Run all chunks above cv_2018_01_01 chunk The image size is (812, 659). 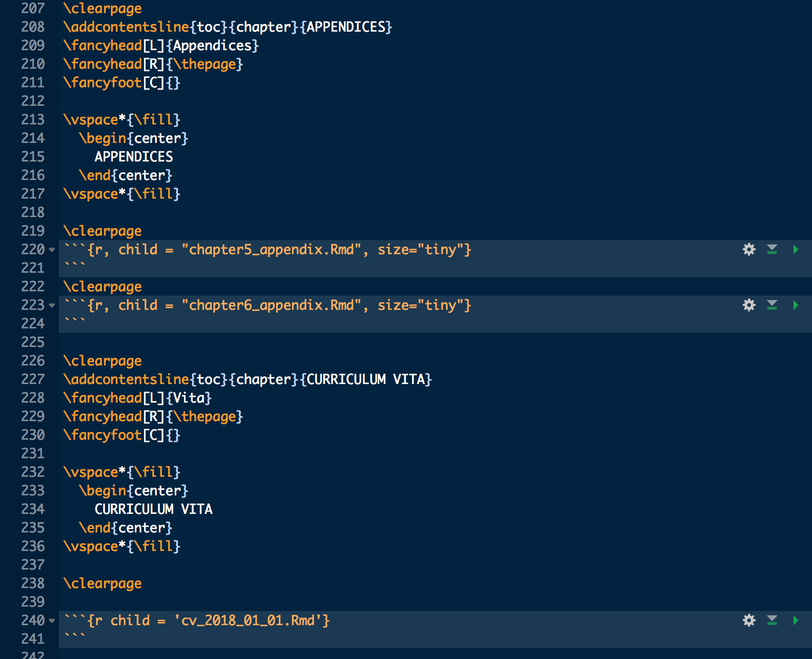coord(772,620)
